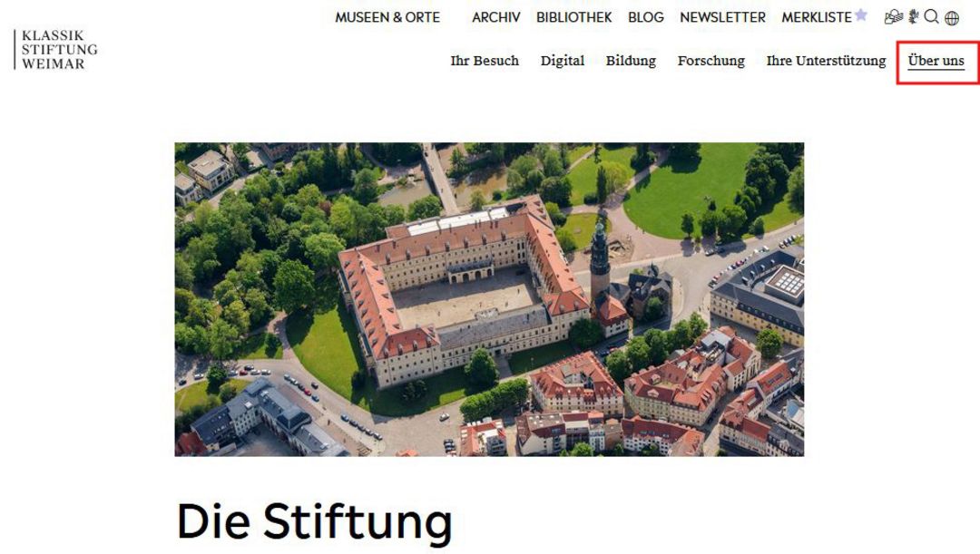Select the Ihre Unterstützung menu item
This screenshot has height=554, width=980.
827,61
